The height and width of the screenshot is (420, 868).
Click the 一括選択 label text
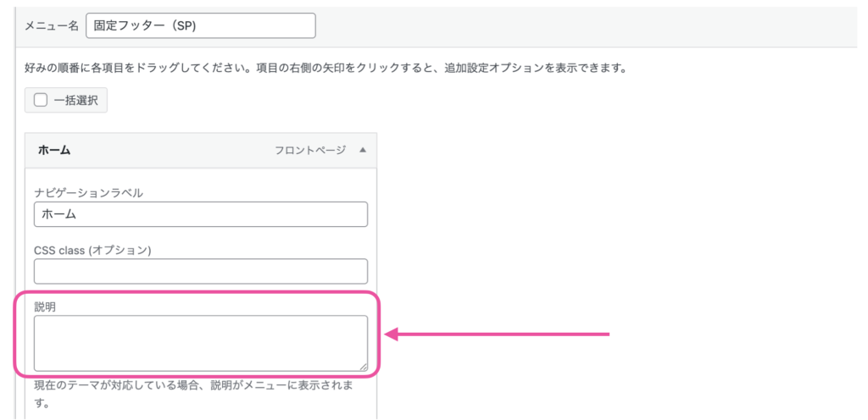tap(75, 101)
